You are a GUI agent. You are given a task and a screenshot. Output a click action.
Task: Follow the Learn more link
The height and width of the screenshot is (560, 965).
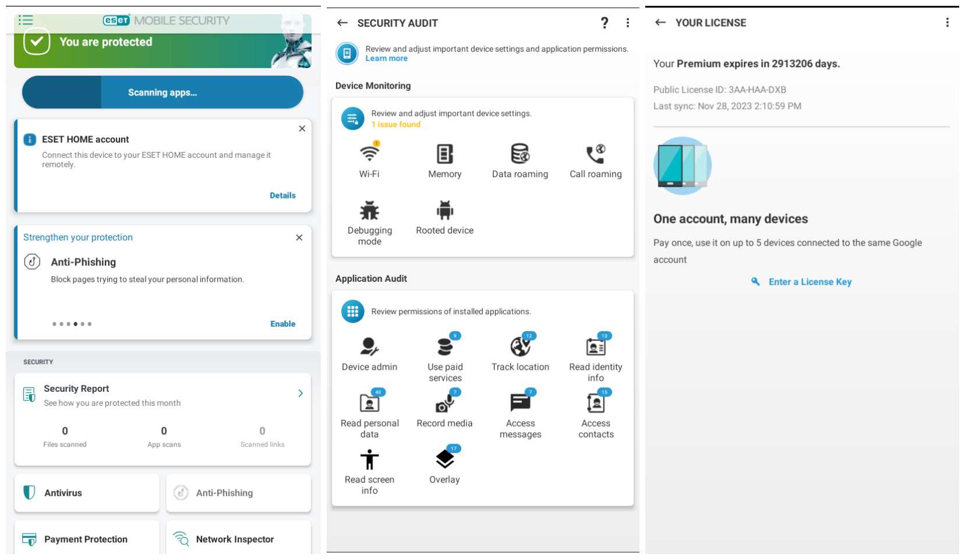[x=386, y=59]
